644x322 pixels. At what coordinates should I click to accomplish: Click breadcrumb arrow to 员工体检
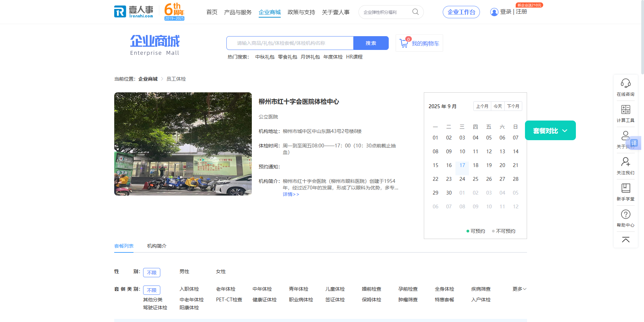(162, 79)
